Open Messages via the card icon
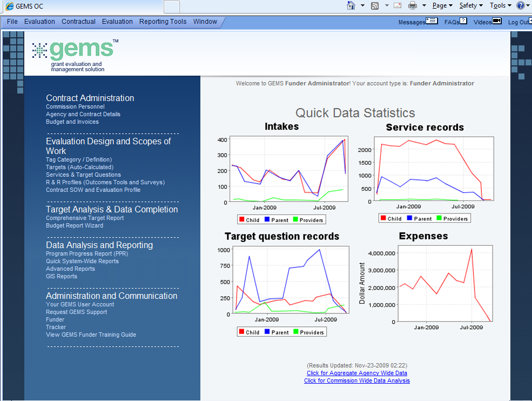532x401 pixels. point(432,22)
